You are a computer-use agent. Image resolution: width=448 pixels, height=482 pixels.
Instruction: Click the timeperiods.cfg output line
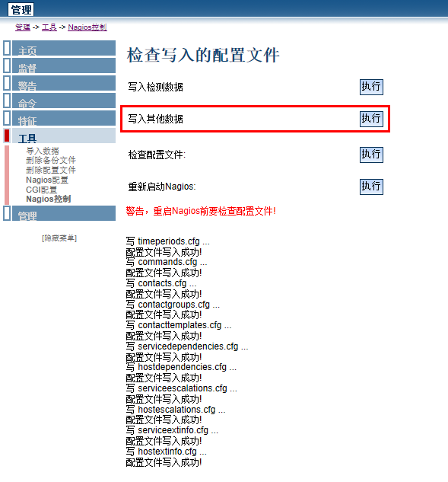[x=167, y=241]
